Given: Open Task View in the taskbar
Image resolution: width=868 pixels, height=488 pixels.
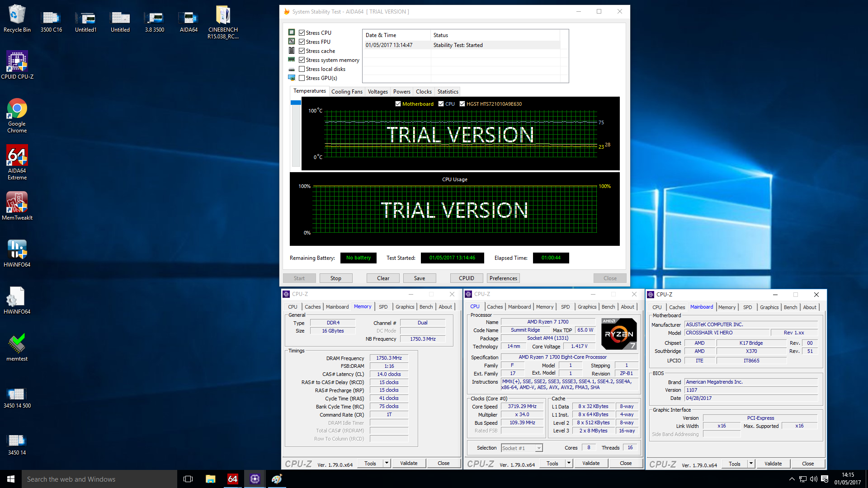Looking at the screenshot, I should [x=188, y=479].
